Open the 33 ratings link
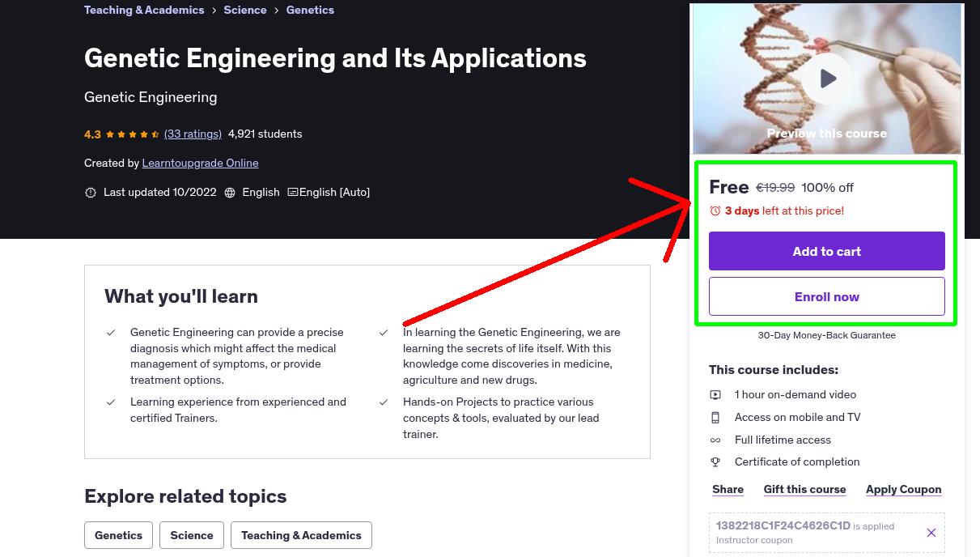Viewport: 980px width, 557px height. click(x=193, y=134)
